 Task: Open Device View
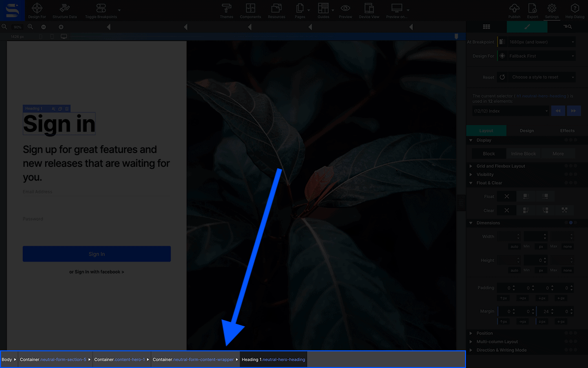pyautogui.click(x=369, y=8)
